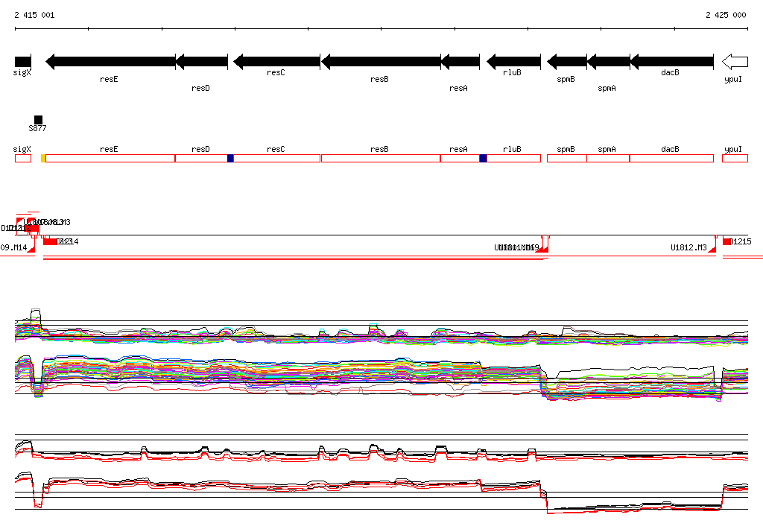Image resolution: width=763 pixels, height=532 pixels.
Task: Click the blue marker between resD and resC
Action: pyautogui.click(x=230, y=159)
